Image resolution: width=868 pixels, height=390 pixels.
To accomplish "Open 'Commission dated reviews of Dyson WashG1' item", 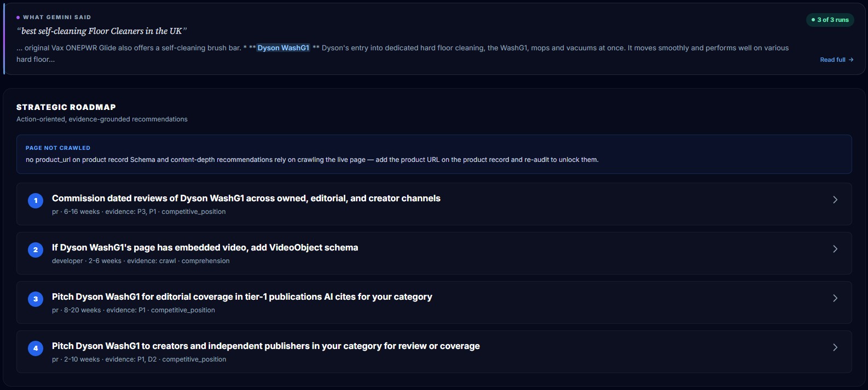I will [x=434, y=204].
